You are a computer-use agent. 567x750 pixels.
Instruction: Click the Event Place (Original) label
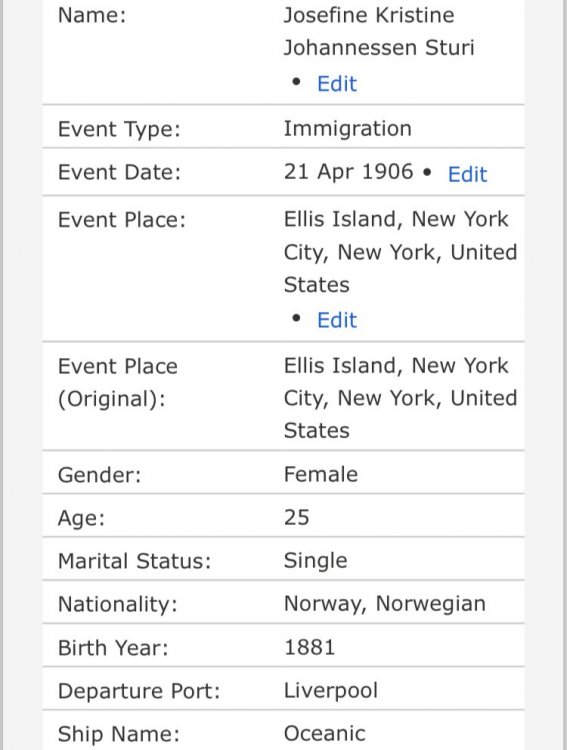coord(118,383)
